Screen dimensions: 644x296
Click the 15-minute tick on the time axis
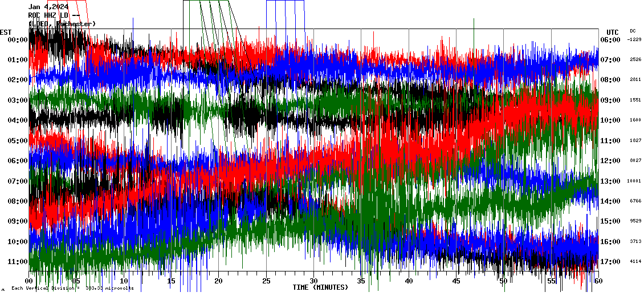point(172,281)
